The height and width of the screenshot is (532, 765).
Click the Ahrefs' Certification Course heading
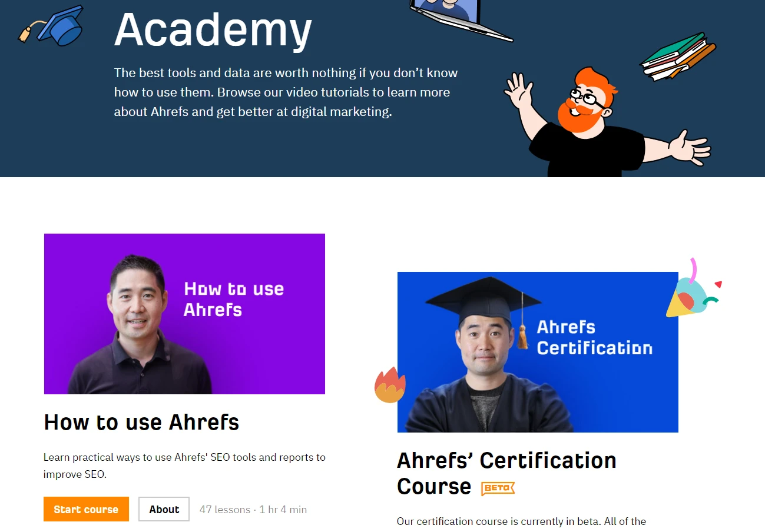[506, 473]
